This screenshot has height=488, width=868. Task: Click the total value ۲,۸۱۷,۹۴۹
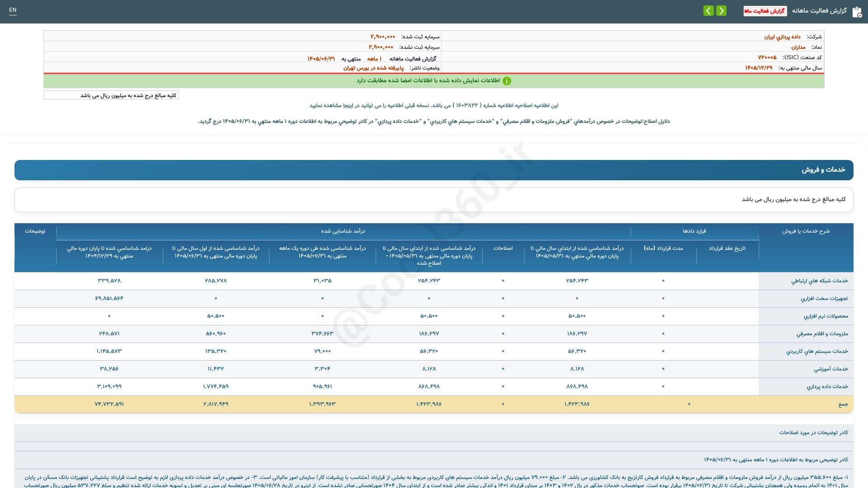[x=216, y=404]
